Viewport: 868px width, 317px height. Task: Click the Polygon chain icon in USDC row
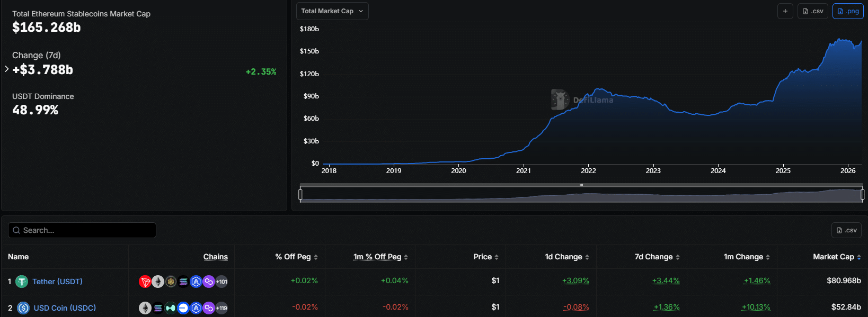pyautogui.click(x=209, y=308)
